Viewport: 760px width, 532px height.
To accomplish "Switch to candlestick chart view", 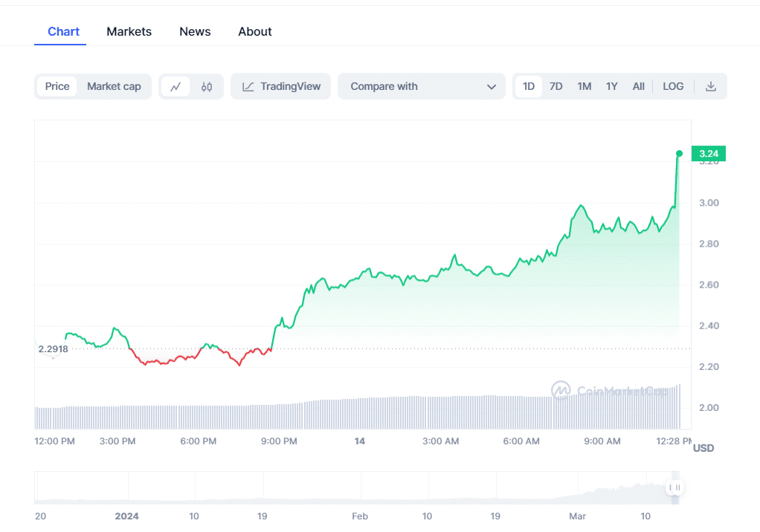I will pos(207,86).
